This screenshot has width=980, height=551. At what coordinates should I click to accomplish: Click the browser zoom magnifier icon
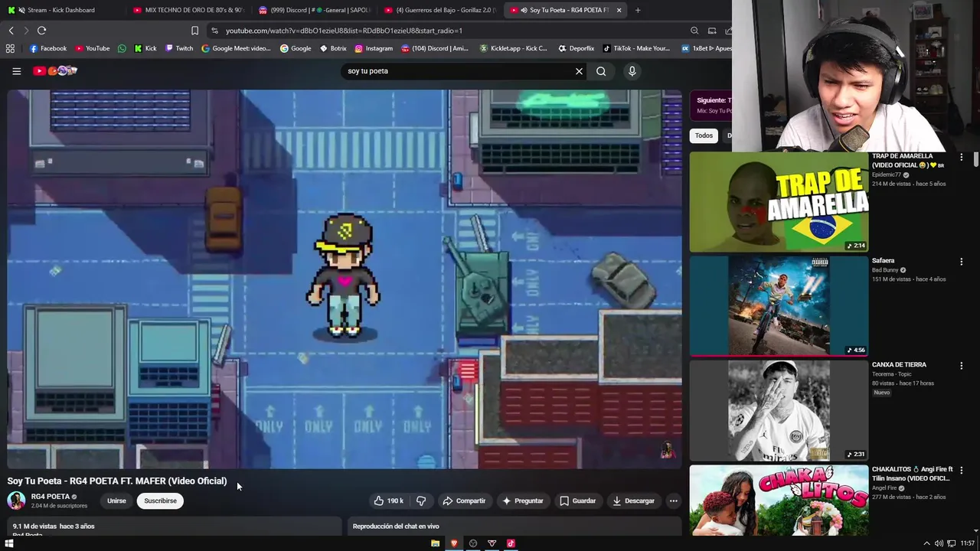pyautogui.click(x=694, y=31)
